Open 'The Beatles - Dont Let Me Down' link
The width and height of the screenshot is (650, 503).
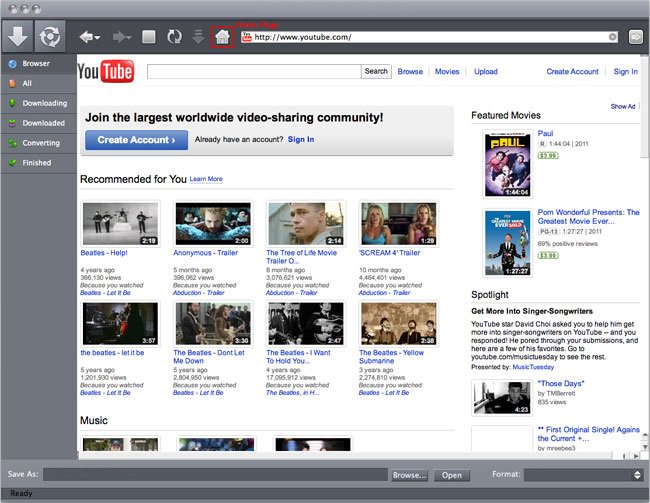(209, 357)
